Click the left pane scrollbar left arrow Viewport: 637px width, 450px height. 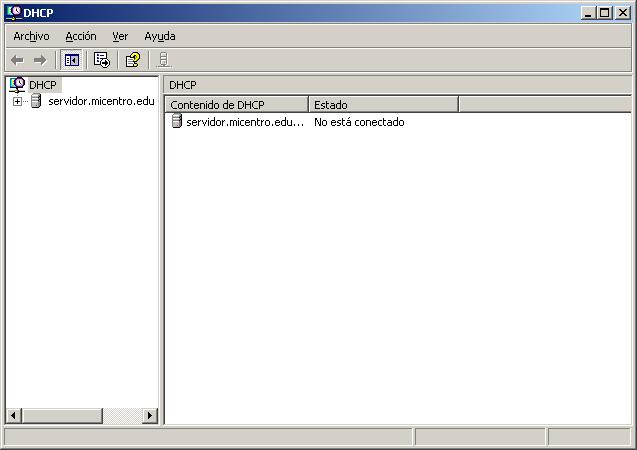click(x=14, y=415)
